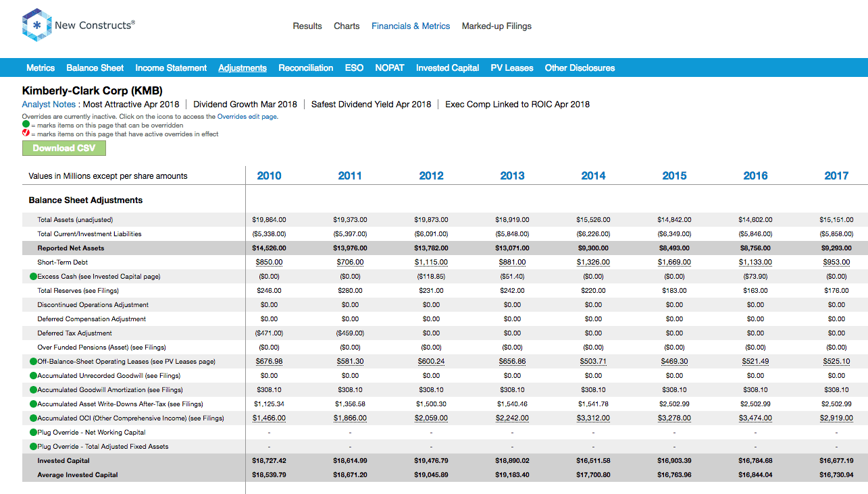Click the 2016 column header
The width and height of the screenshot is (868, 494).
pyautogui.click(x=755, y=176)
